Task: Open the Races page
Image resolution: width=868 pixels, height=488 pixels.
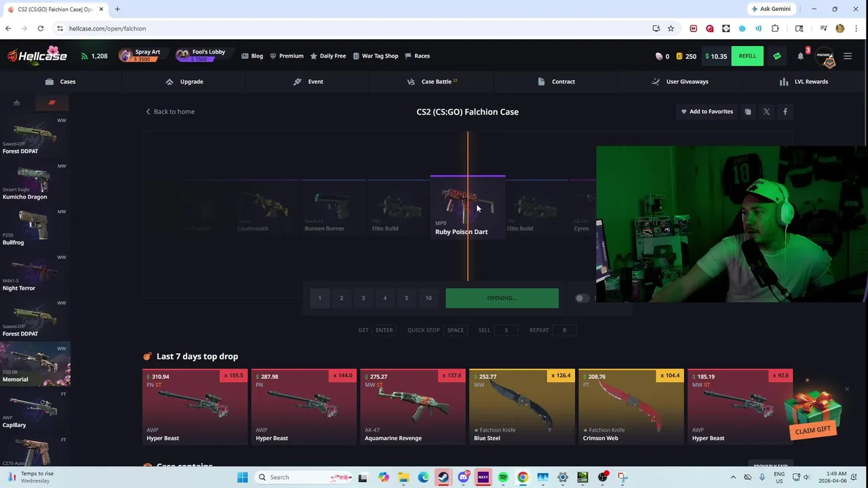Action: click(417, 56)
